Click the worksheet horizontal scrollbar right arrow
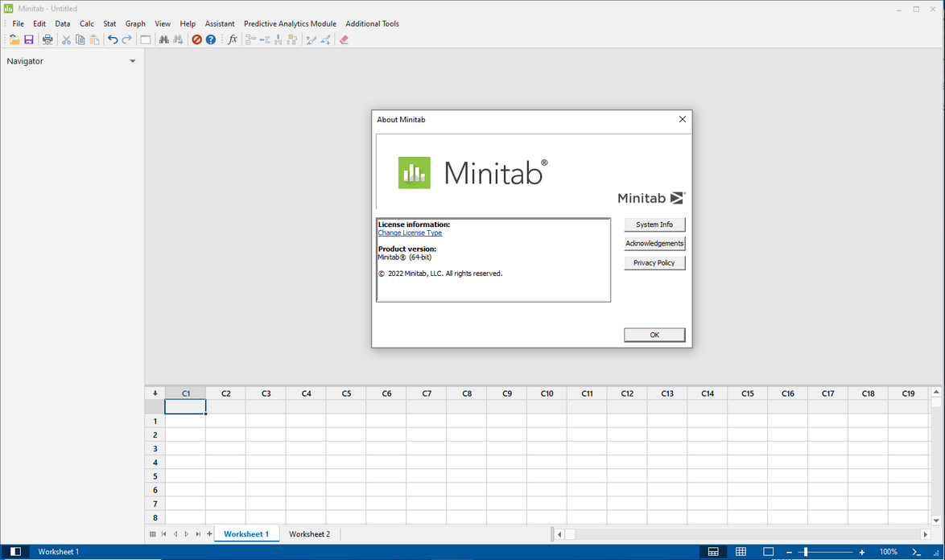The height and width of the screenshot is (560, 945). point(925,534)
